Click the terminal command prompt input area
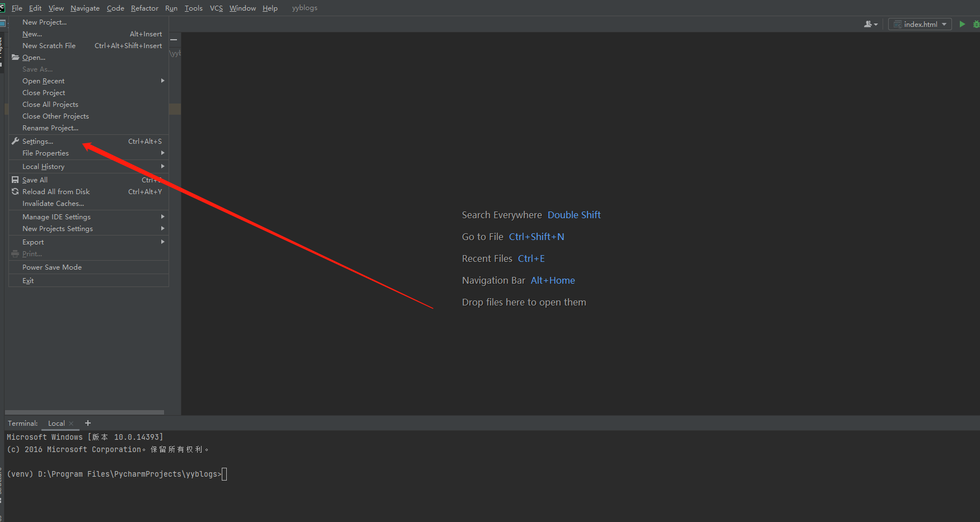Viewport: 980px width, 522px height. tap(224, 474)
